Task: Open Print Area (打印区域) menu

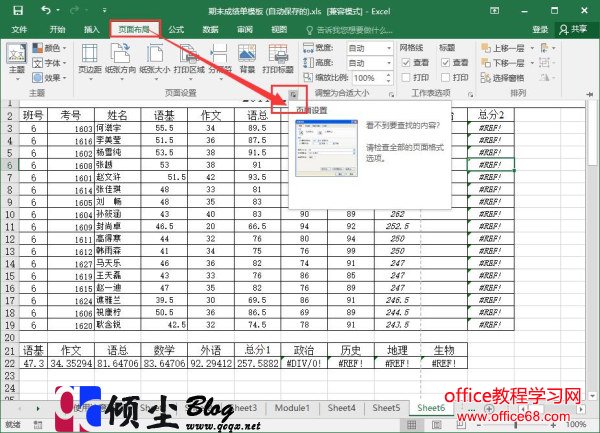Action: coord(189,61)
